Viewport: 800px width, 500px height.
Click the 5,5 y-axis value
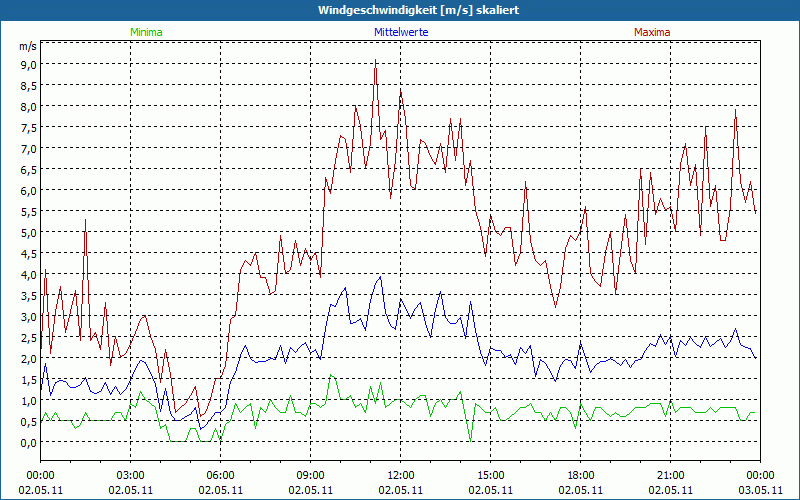(x=29, y=212)
